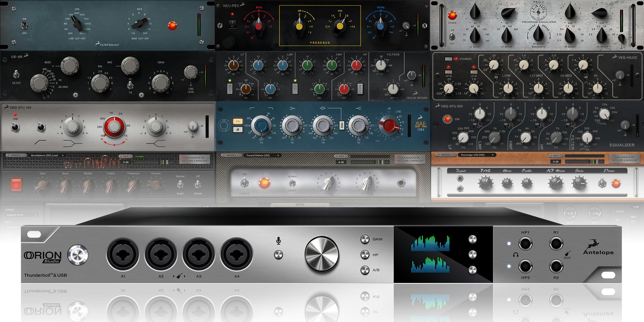Open the BurnSphere (DE) Lead model dropdown
This screenshot has height=322, width=644.
coord(47,155)
